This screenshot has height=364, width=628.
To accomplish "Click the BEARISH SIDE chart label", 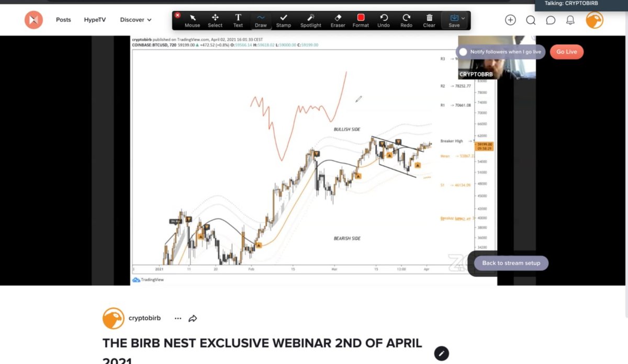I will pyautogui.click(x=347, y=238).
